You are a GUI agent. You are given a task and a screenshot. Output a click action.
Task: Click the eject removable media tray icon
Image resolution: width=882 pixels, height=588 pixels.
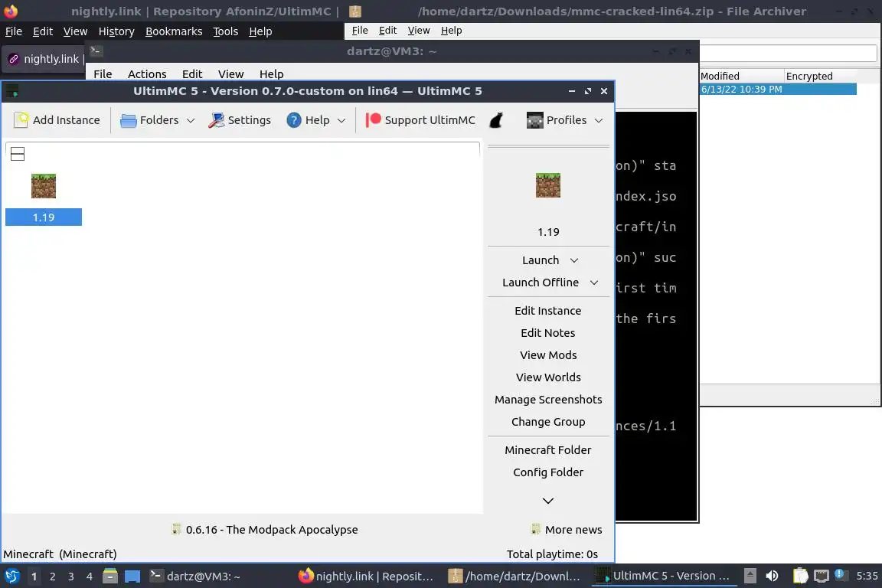coord(750,576)
